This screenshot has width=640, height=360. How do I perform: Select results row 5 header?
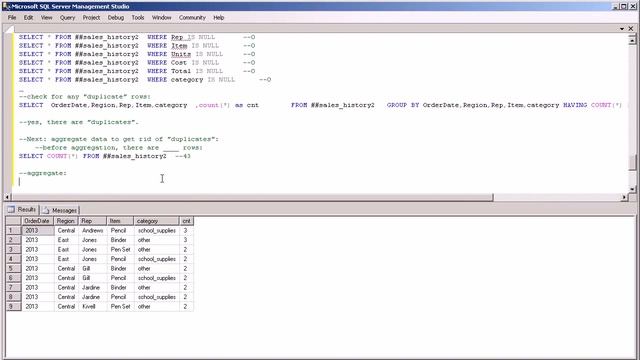coord(13,269)
